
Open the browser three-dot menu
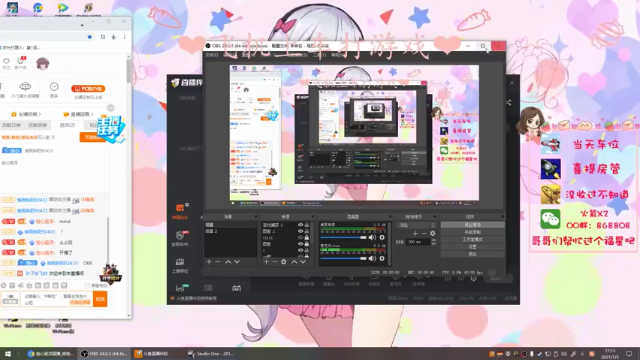pyautogui.click(x=124, y=37)
